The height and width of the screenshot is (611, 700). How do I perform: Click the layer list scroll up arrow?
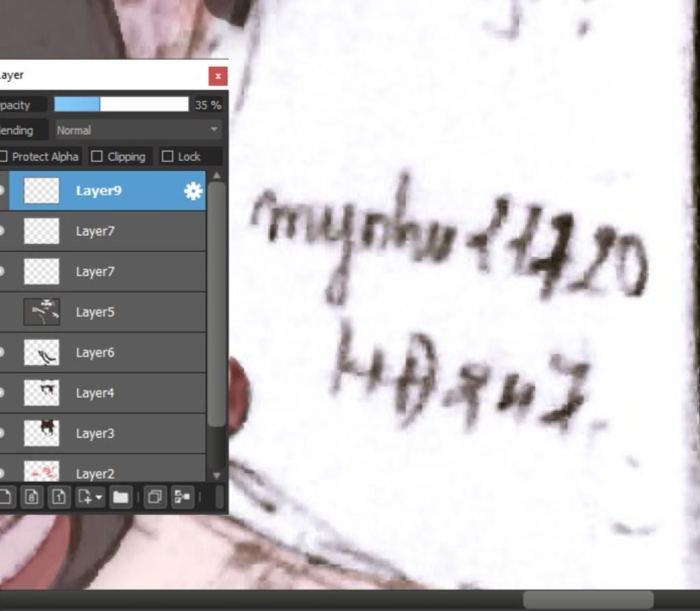click(x=217, y=176)
